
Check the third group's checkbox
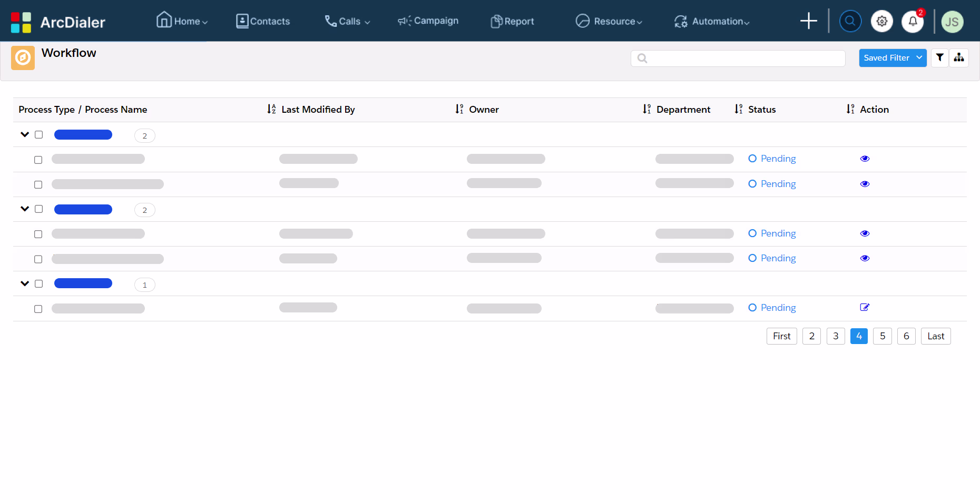[38, 283]
